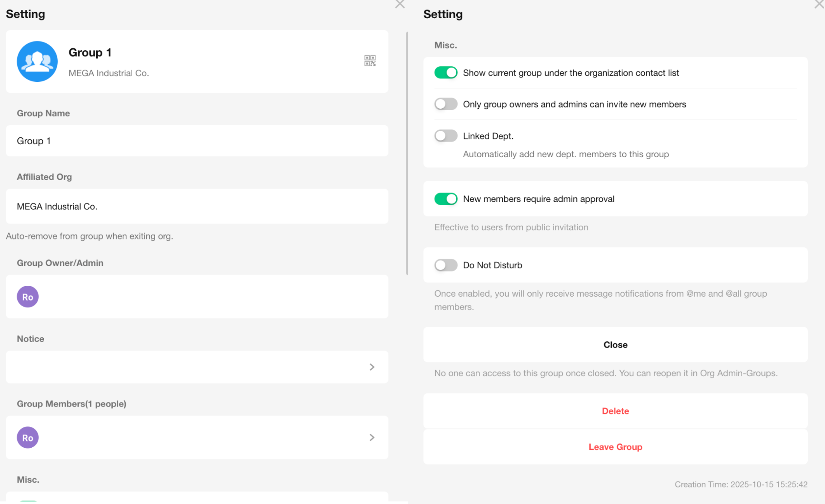
Task: Click the Ro avatar under Group Owner/Admin
Action: (x=28, y=297)
